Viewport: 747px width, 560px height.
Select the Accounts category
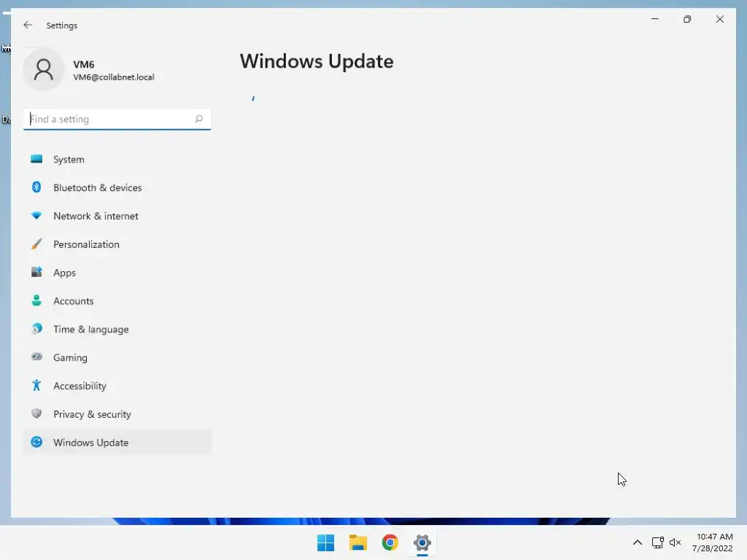(x=74, y=301)
